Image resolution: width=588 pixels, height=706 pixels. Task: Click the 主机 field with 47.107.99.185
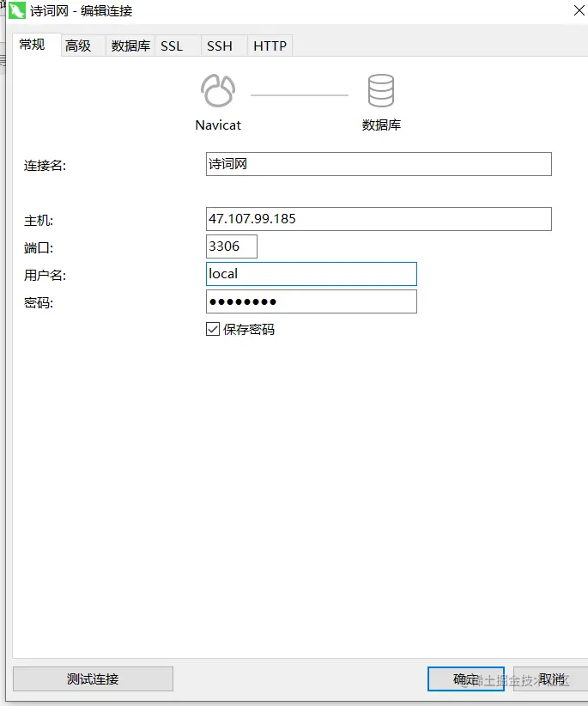379,219
